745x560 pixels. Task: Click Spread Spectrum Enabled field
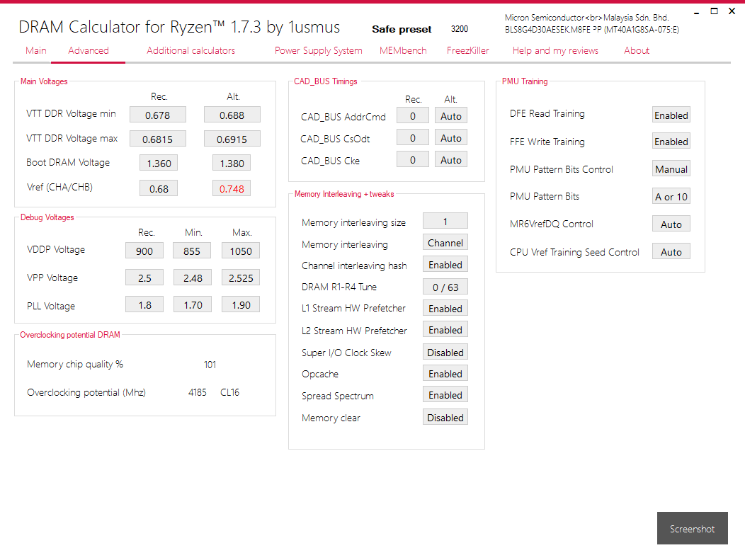(x=445, y=395)
